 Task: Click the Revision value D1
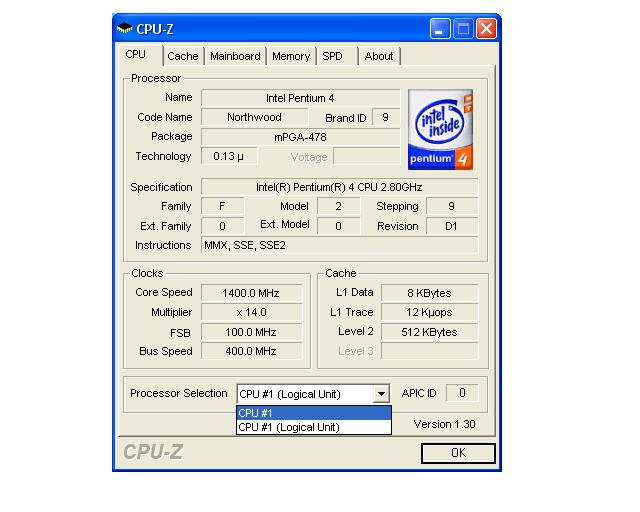click(451, 226)
